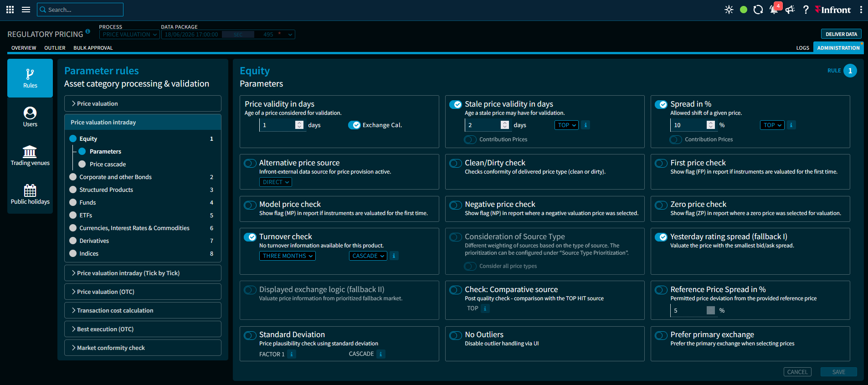Viewport: 868px width, 385px height.
Task: Open the Data Package dropdown
Action: tap(228, 35)
